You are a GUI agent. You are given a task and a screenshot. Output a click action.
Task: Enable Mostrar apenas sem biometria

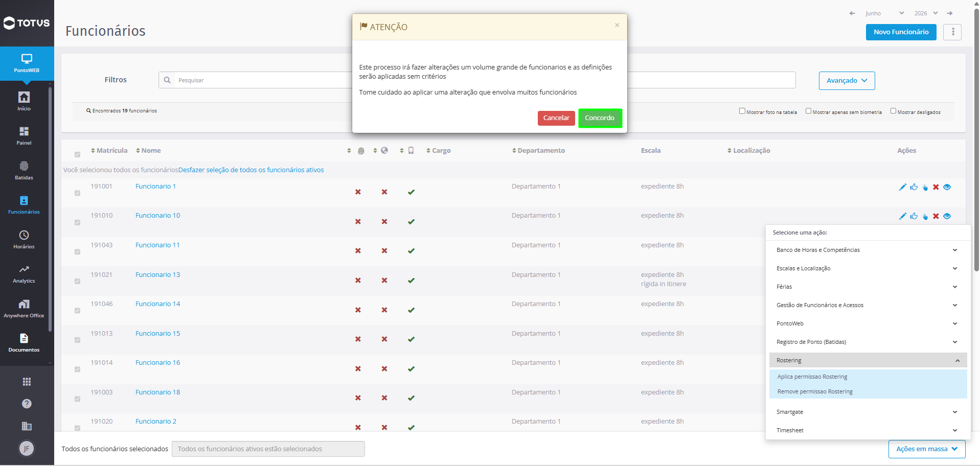click(x=808, y=111)
